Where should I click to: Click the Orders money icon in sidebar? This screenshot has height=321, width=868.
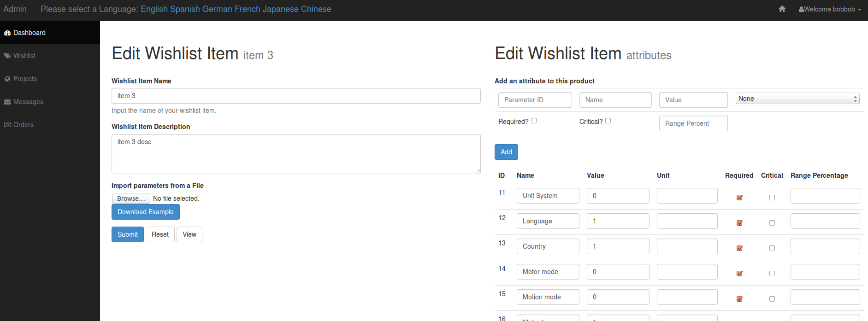click(7, 125)
